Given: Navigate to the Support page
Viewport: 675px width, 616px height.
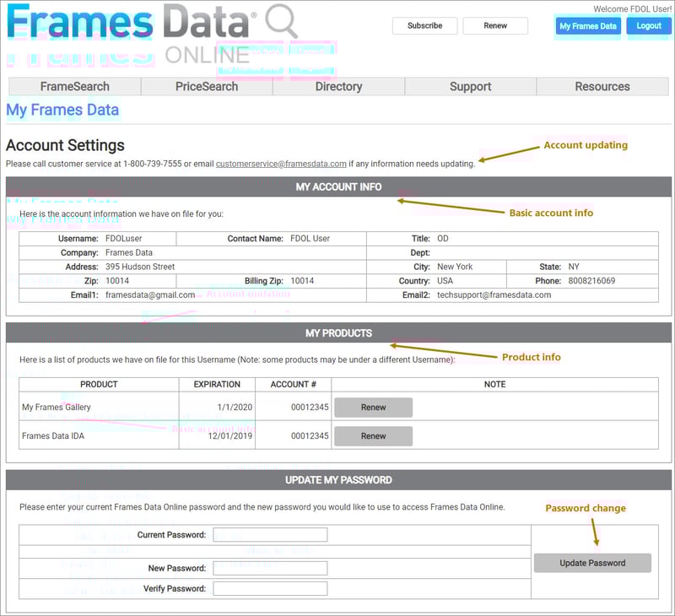Looking at the screenshot, I should (x=470, y=87).
